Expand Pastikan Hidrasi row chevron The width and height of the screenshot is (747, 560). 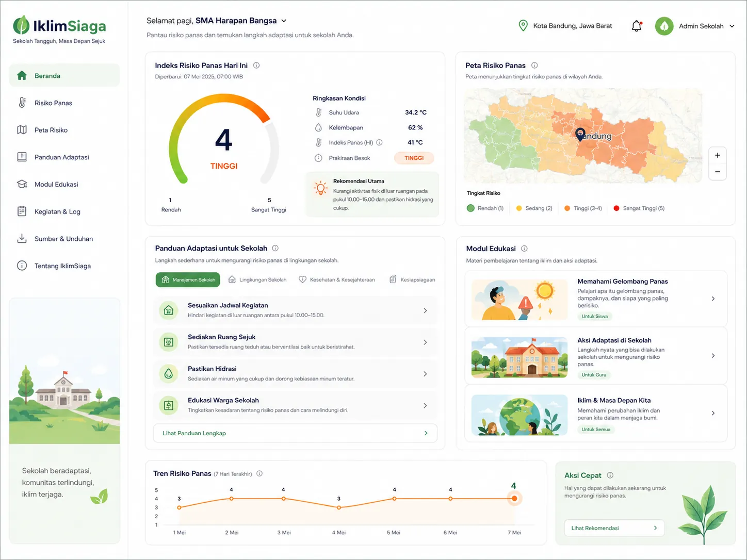click(425, 374)
